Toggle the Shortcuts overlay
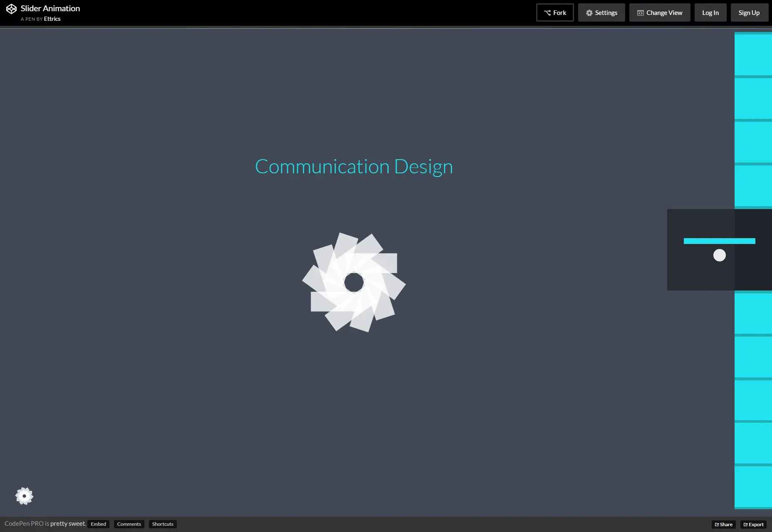 point(162,524)
